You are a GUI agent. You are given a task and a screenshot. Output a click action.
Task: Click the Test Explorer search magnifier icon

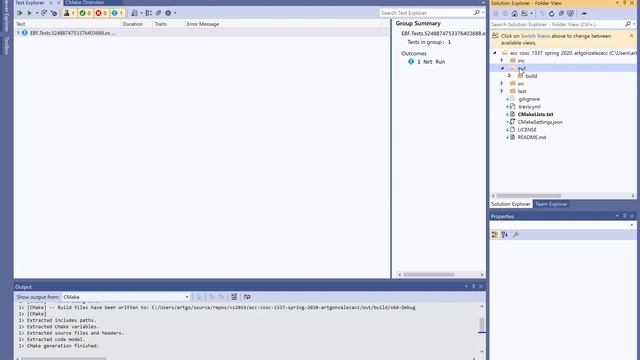click(477, 13)
